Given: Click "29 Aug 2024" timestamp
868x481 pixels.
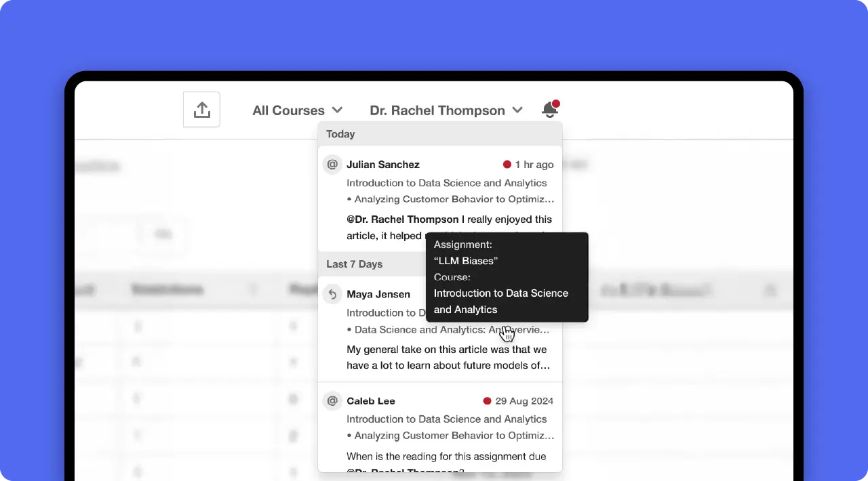Looking at the screenshot, I should click(x=525, y=401).
